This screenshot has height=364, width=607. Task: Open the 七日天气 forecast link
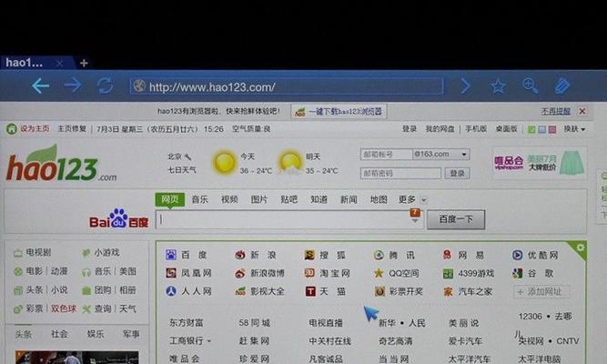click(x=182, y=170)
